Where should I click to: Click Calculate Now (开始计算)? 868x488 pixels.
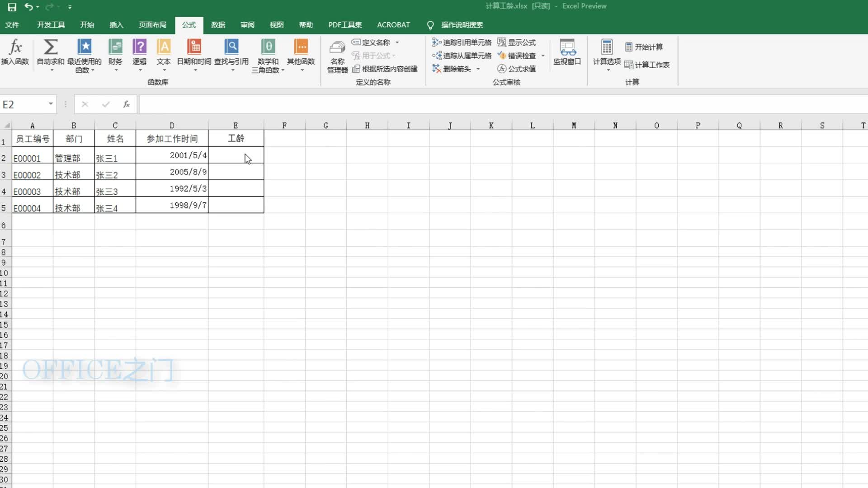644,47
